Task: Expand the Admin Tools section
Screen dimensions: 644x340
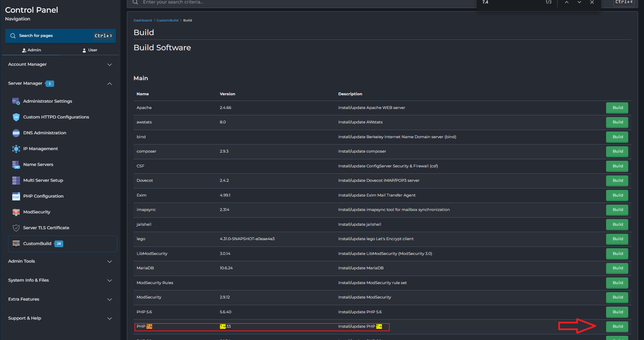Action: point(109,262)
